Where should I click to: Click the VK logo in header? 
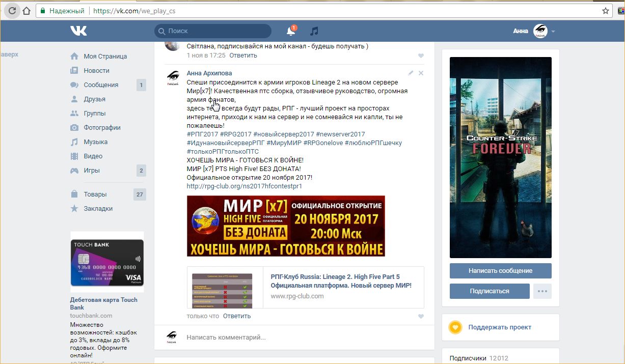coord(78,31)
